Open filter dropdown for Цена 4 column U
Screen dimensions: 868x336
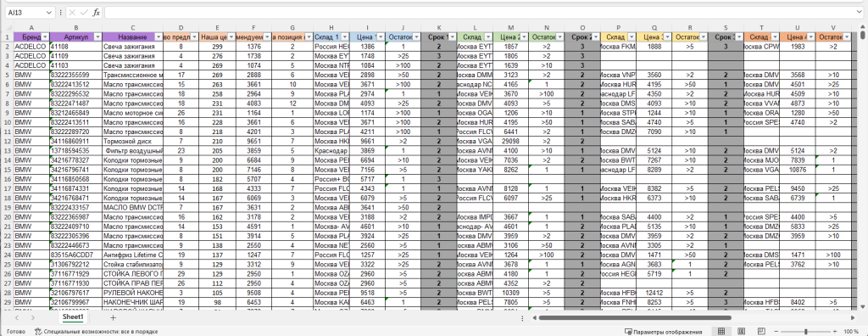pos(810,36)
